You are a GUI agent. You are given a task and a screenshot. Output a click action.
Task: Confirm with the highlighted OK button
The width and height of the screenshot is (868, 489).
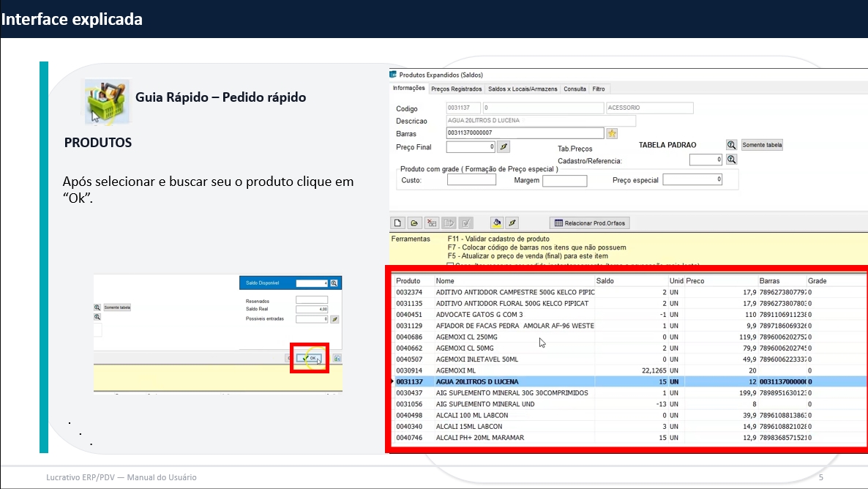coord(310,358)
